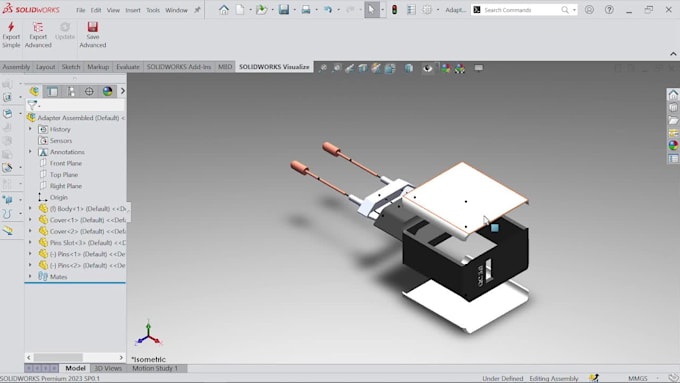Screen dimensions: 680x383
Task: Click the Undo arrow icon
Action: (328, 10)
